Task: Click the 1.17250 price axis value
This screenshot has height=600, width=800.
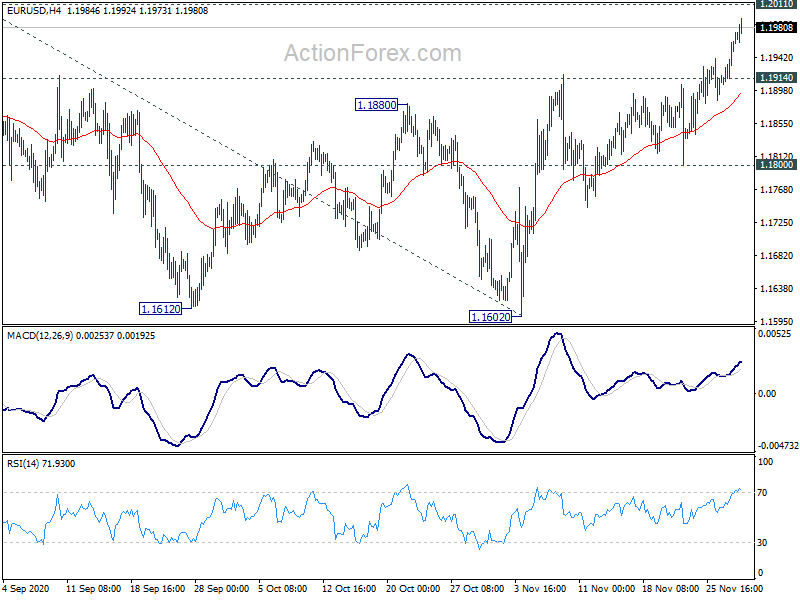Action: coord(777,222)
